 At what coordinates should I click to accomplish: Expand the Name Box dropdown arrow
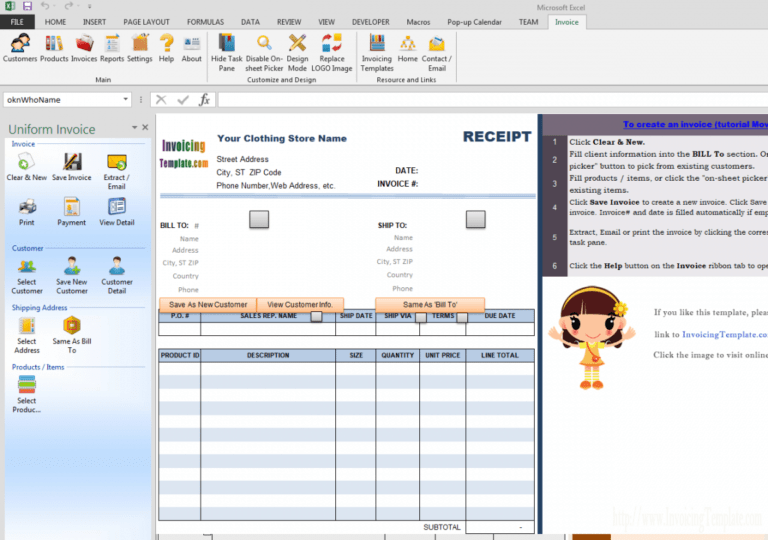tap(126, 100)
